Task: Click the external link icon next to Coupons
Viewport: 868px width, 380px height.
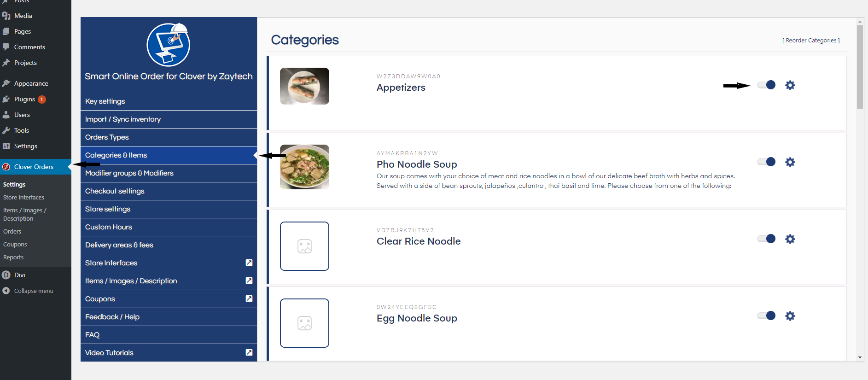Action: click(249, 298)
